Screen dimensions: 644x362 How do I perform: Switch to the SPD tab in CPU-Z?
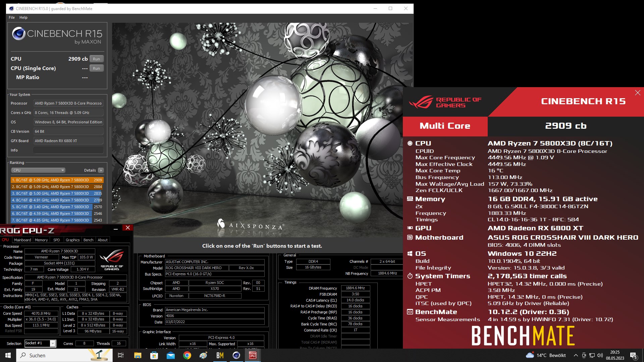click(57, 240)
